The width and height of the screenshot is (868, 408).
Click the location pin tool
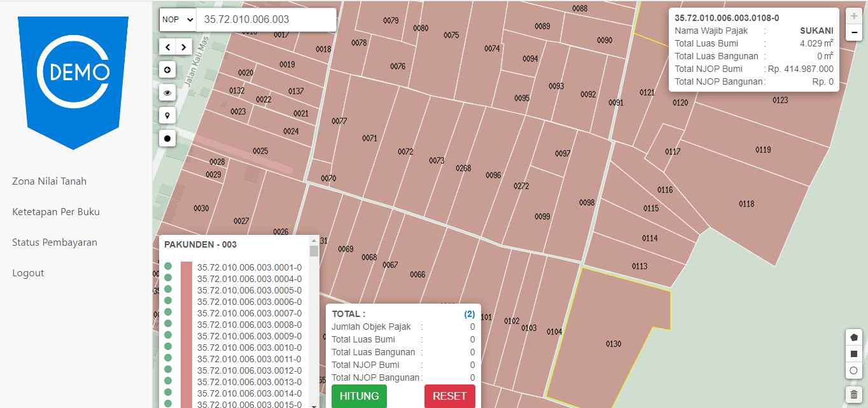click(x=167, y=115)
